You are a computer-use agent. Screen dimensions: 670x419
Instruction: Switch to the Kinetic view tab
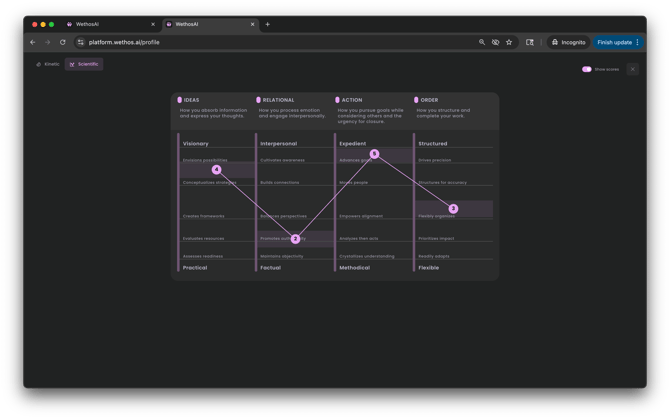pos(48,64)
